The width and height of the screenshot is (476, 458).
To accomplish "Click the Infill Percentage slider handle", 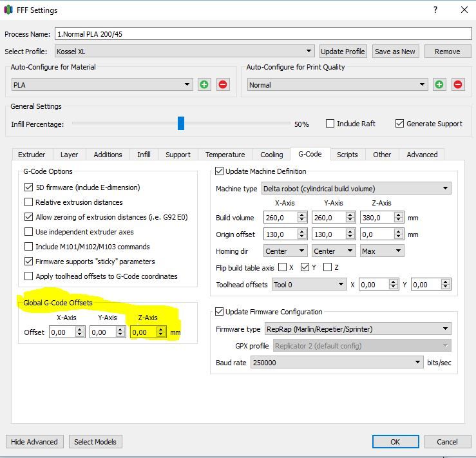I will pyautogui.click(x=181, y=123).
